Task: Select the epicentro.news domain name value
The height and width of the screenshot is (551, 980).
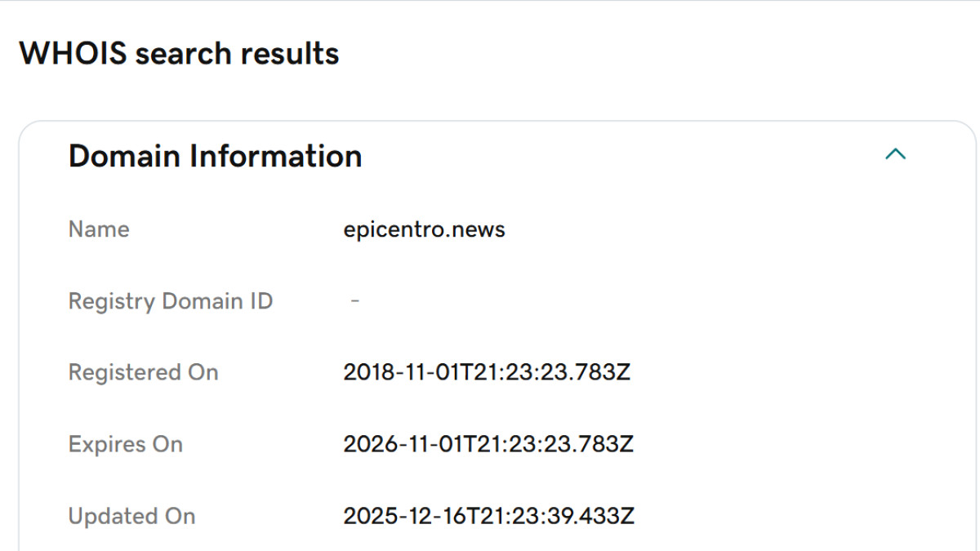Action: click(424, 229)
